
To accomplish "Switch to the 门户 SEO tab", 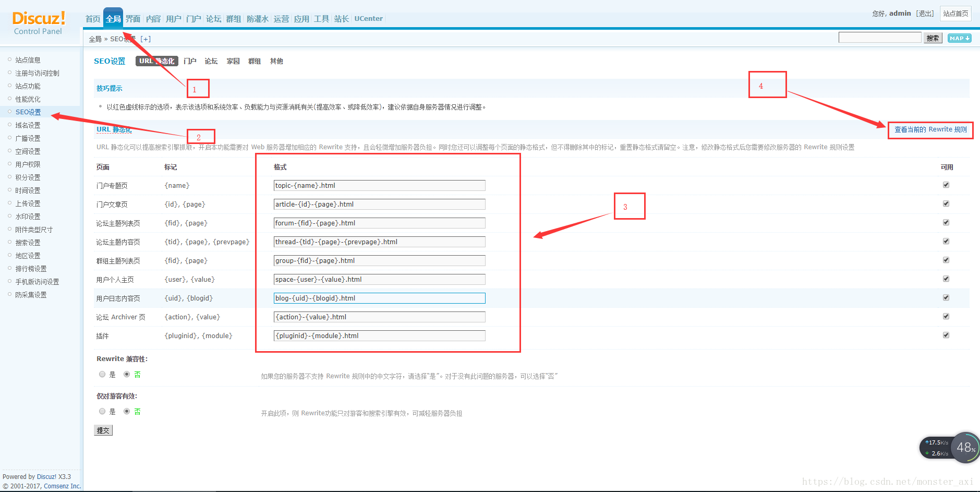I will tap(190, 61).
